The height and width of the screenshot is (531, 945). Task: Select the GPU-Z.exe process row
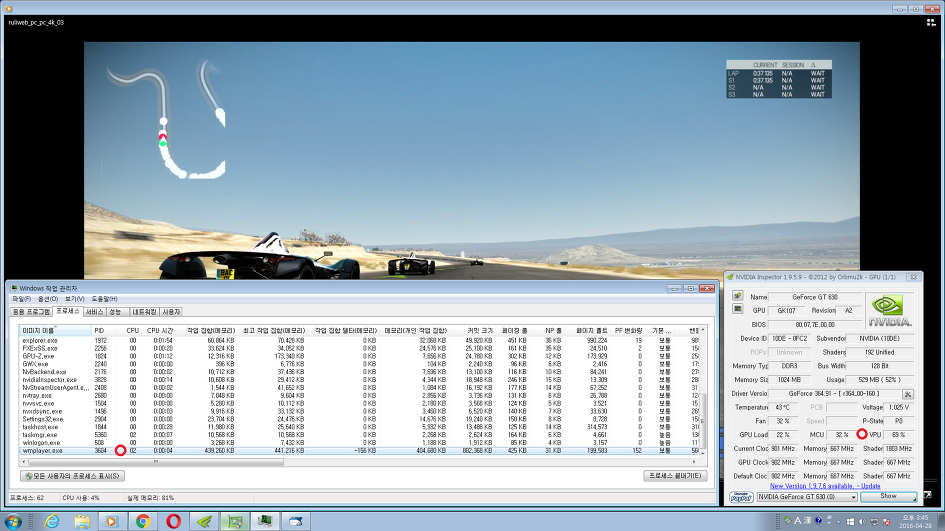click(x=359, y=356)
